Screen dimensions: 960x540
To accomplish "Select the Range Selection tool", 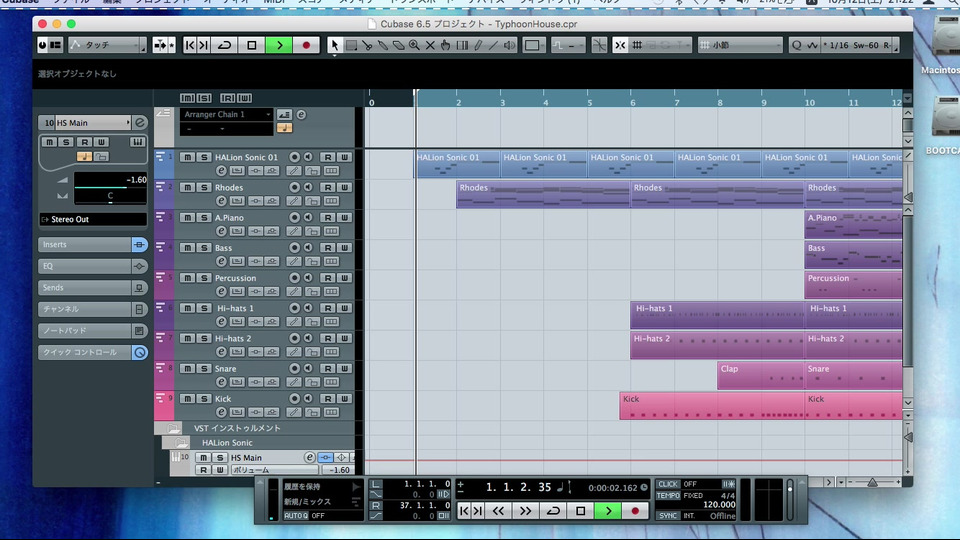I will pyautogui.click(x=351, y=45).
